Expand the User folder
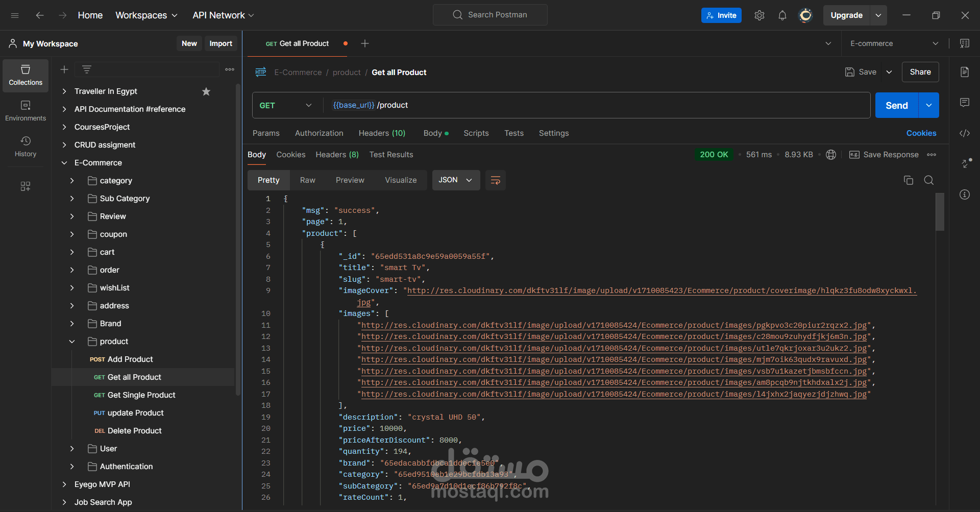The height and width of the screenshot is (512, 980). (72, 449)
